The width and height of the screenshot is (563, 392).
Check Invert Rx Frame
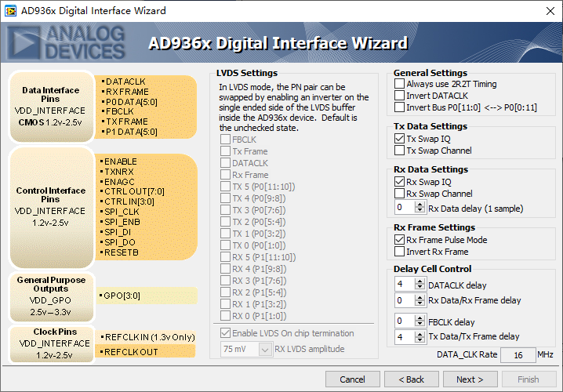point(399,252)
